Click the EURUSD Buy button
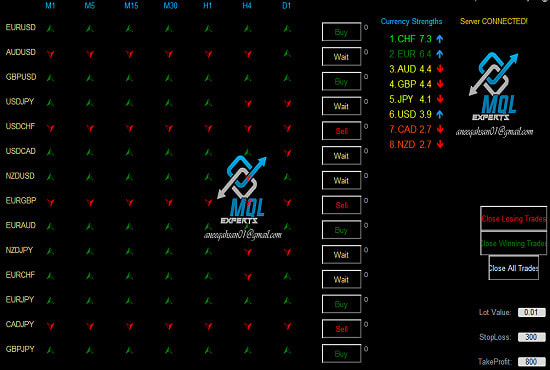 tap(341, 32)
